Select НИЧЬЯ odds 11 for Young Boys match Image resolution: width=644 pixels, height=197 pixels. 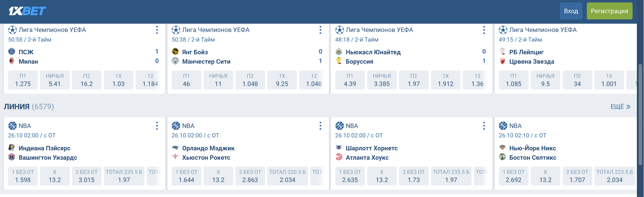coord(218,80)
